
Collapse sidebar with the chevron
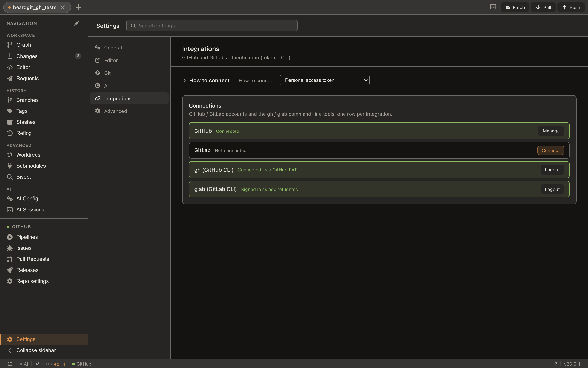[x=10, y=350]
